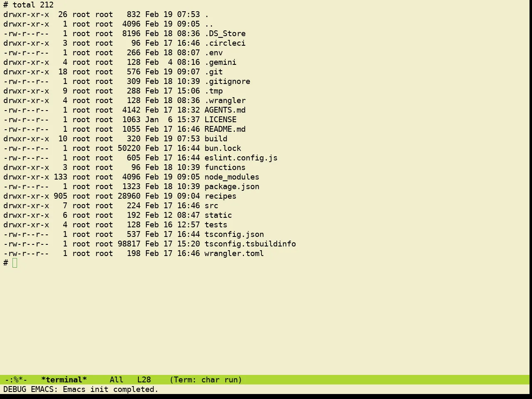The width and height of the screenshot is (532, 399).
Task: Click the src directory name
Action: point(211,206)
